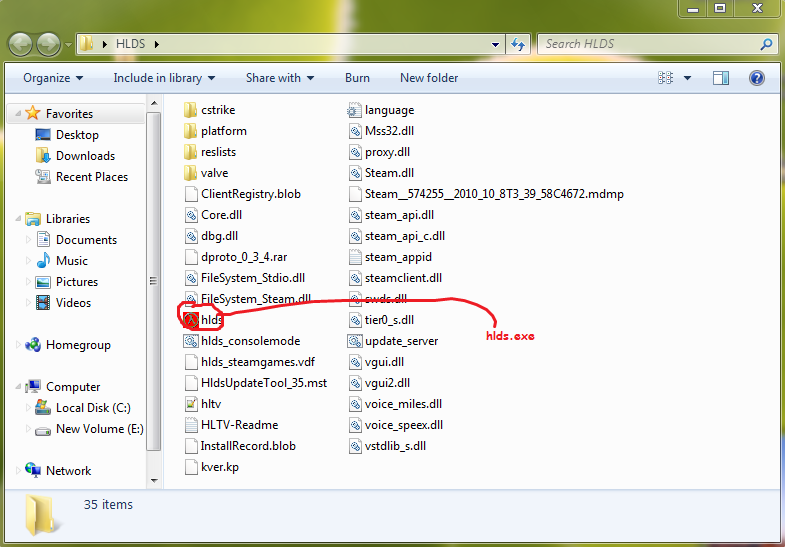785x547 pixels.
Task: Open address bar history dropdown arrow
Action: pyautogui.click(x=495, y=45)
